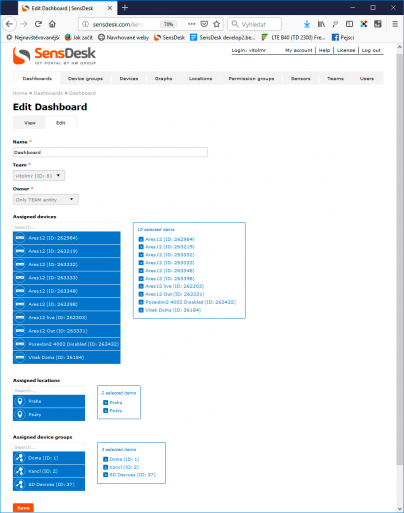The image size is (404, 513).
Task: Open the browser home page icon
Action: pos(52,24)
